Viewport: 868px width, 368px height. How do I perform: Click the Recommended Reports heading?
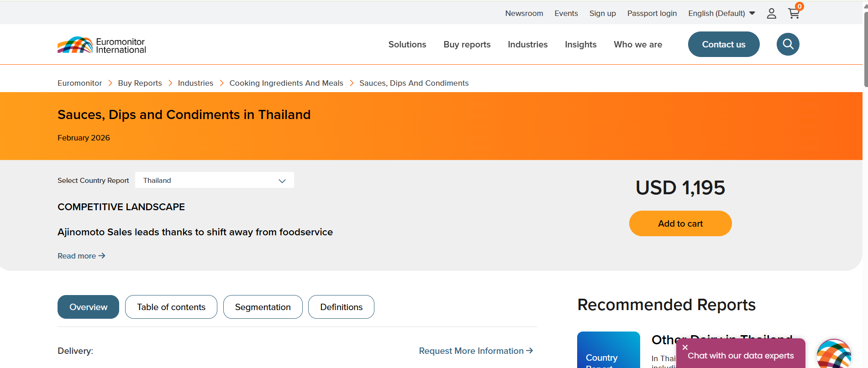click(x=667, y=305)
